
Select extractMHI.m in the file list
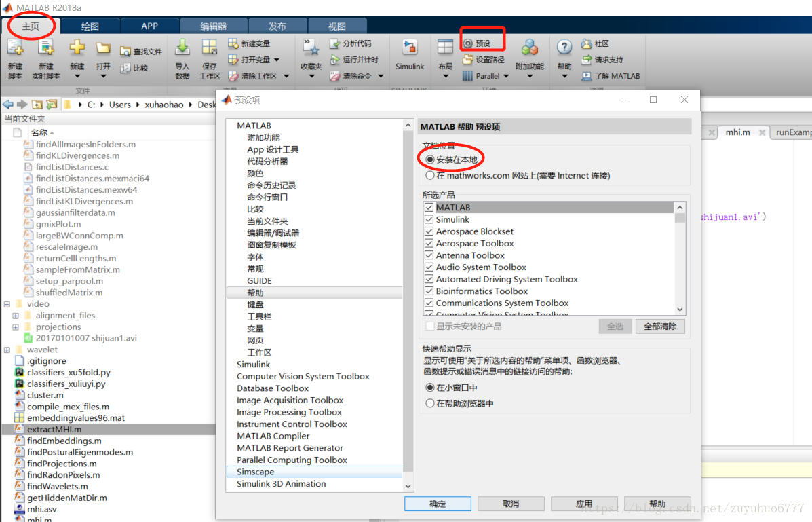[54, 430]
